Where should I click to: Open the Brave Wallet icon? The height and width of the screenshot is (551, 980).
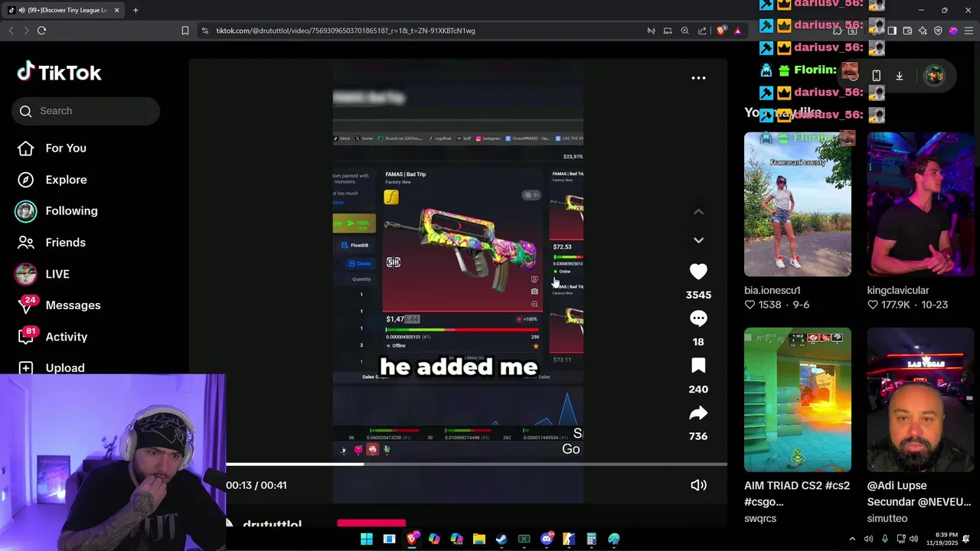(x=907, y=31)
